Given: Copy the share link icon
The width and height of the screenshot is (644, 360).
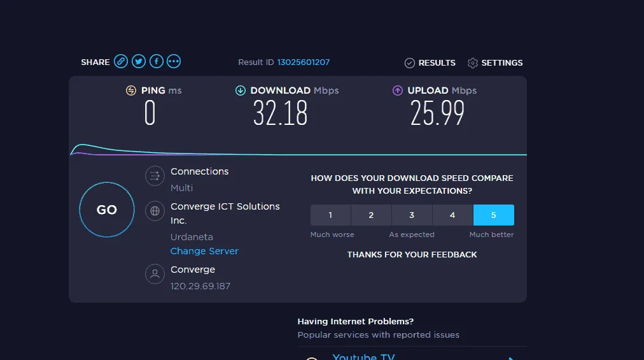Looking at the screenshot, I should [x=121, y=62].
